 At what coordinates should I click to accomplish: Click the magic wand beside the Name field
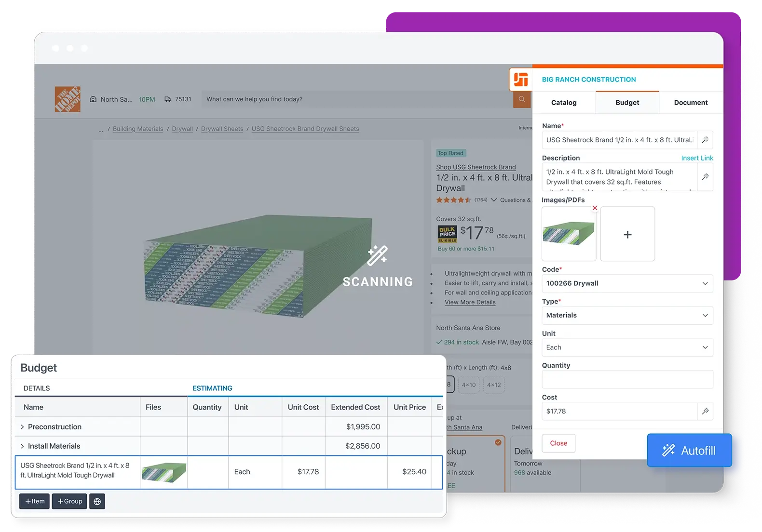click(705, 140)
